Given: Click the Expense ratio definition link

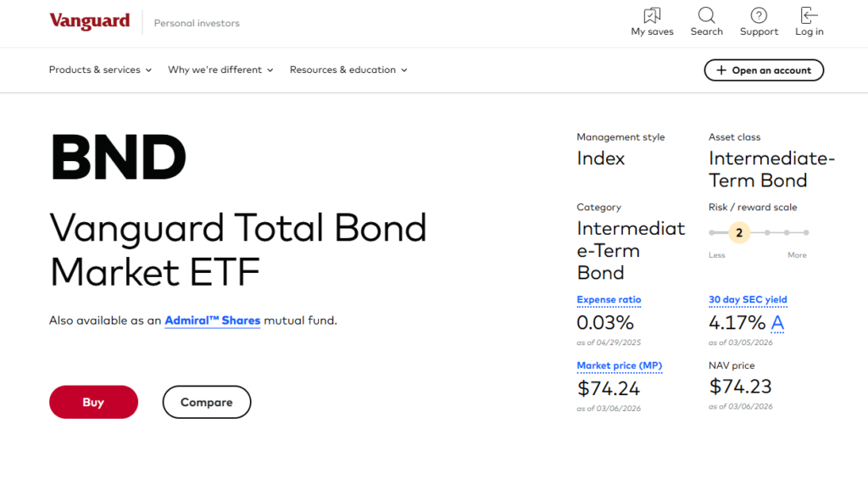Looking at the screenshot, I should pyautogui.click(x=609, y=300).
